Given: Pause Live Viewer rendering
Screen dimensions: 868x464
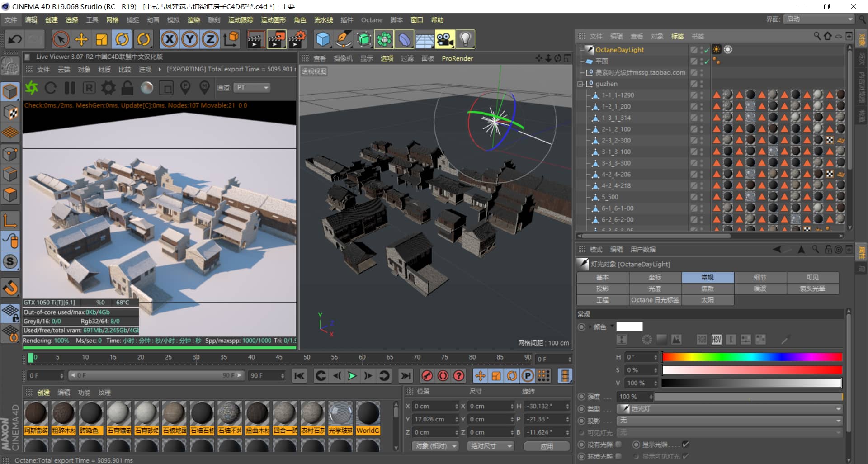Looking at the screenshot, I should (x=70, y=87).
